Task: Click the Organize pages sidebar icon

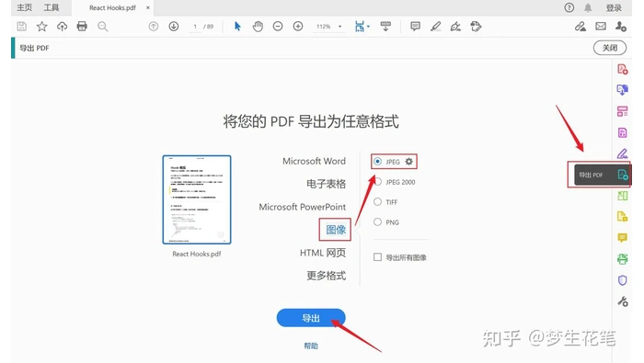Action: coord(623,111)
